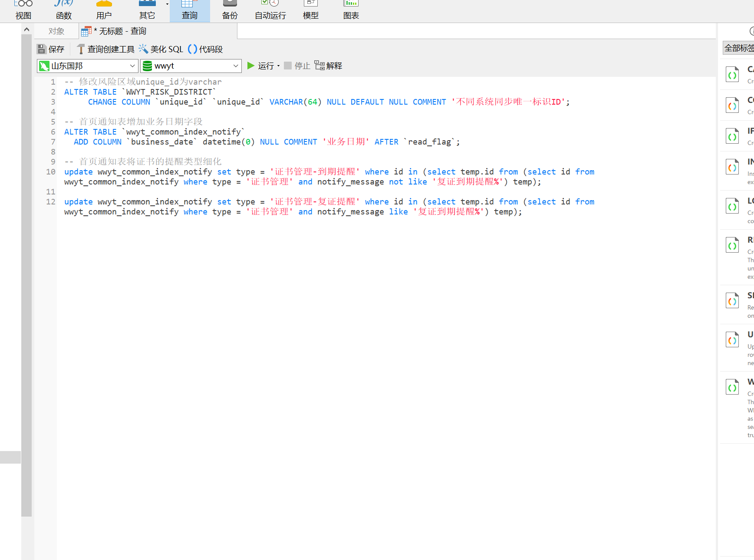Click the 解释 explain button
The height and width of the screenshot is (560, 754).
click(329, 66)
